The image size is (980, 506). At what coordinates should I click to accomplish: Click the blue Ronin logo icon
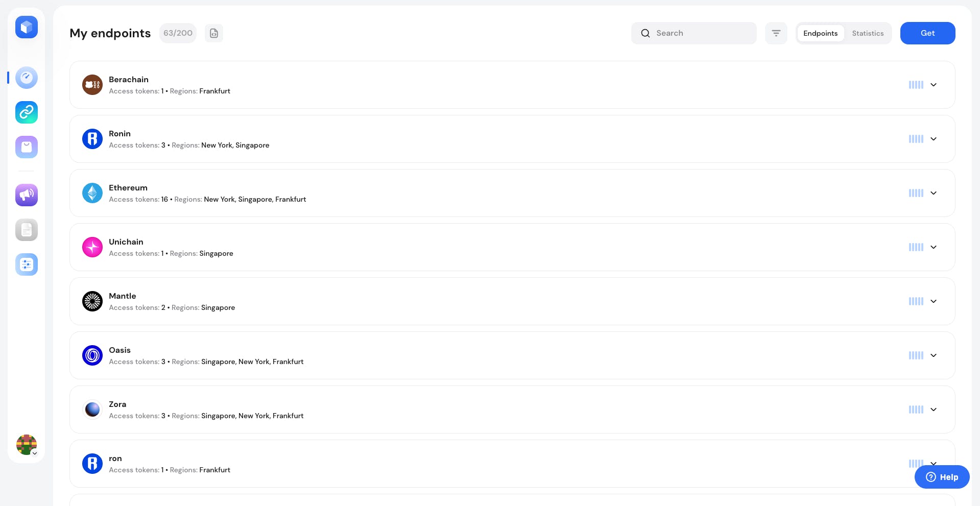(x=92, y=139)
